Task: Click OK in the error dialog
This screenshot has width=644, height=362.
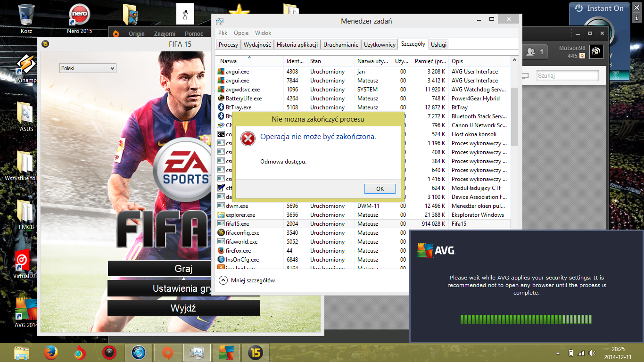Action: click(380, 189)
